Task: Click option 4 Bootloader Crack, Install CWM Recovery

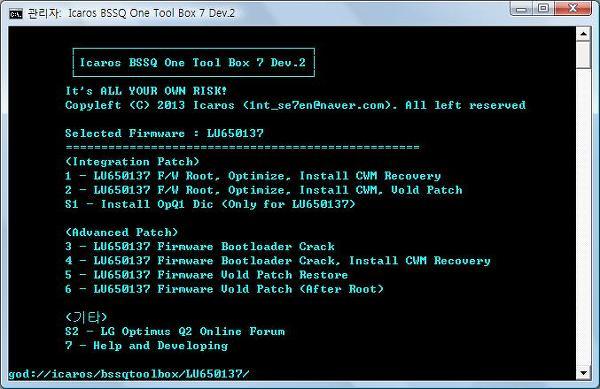Action: click(278, 261)
